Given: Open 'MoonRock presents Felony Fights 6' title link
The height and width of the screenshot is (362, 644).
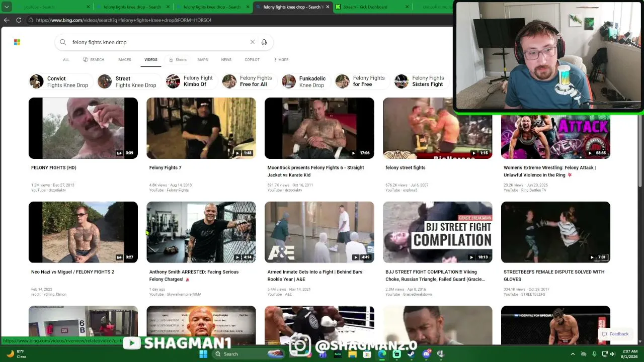Looking at the screenshot, I should pos(315,171).
